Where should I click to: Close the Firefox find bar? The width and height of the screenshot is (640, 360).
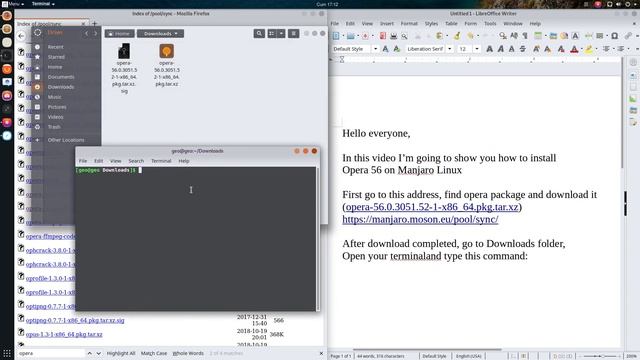click(321, 353)
